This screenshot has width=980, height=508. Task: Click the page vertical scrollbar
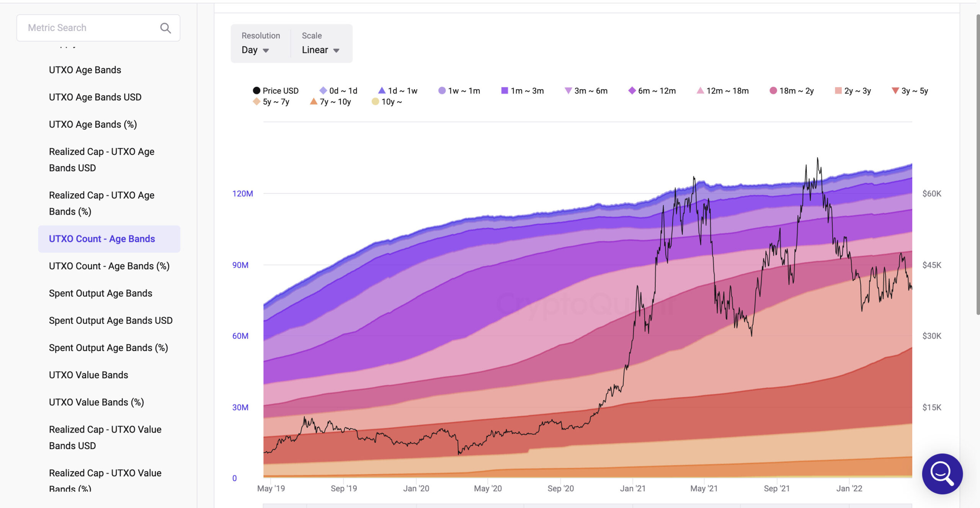pyautogui.click(x=978, y=165)
